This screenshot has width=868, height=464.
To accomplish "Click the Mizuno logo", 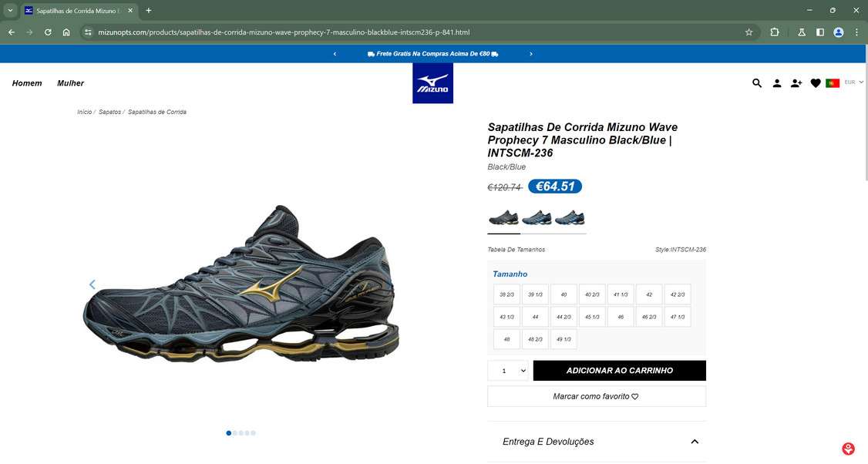I will (x=433, y=83).
